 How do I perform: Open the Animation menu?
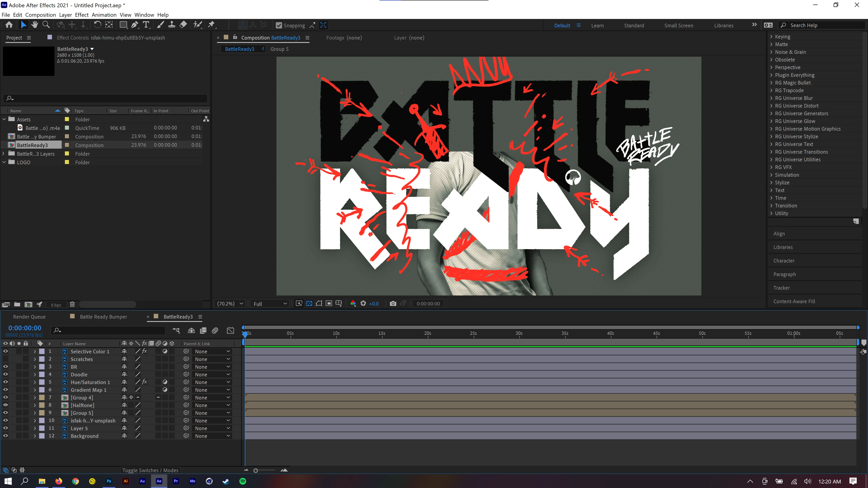[x=104, y=15]
